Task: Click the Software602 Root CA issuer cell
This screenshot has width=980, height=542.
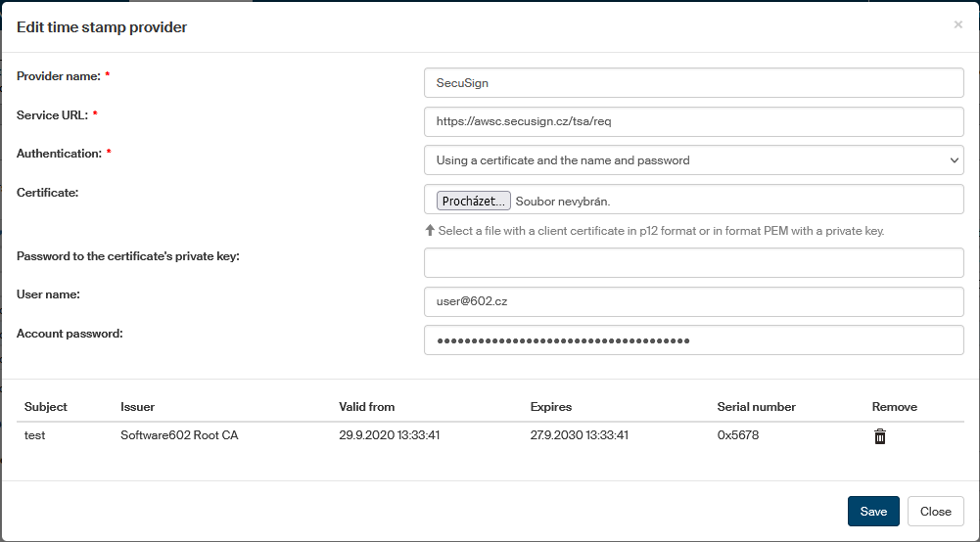Action: click(179, 436)
